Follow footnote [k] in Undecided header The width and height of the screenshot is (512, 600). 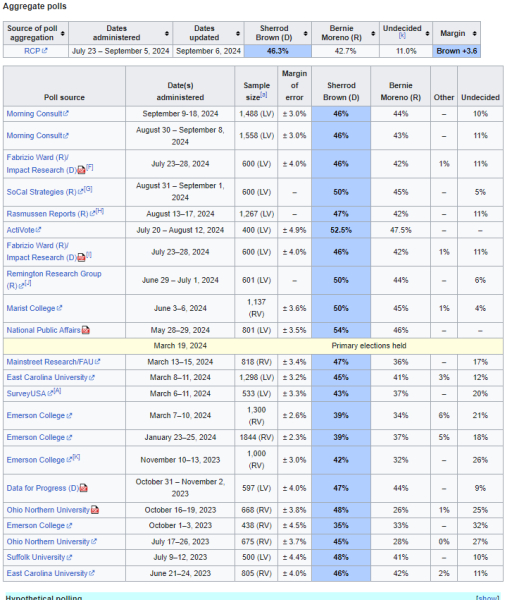(x=402, y=36)
